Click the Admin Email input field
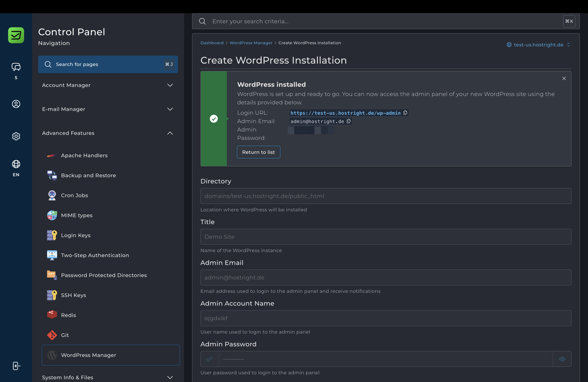The image size is (588, 382). click(386, 277)
